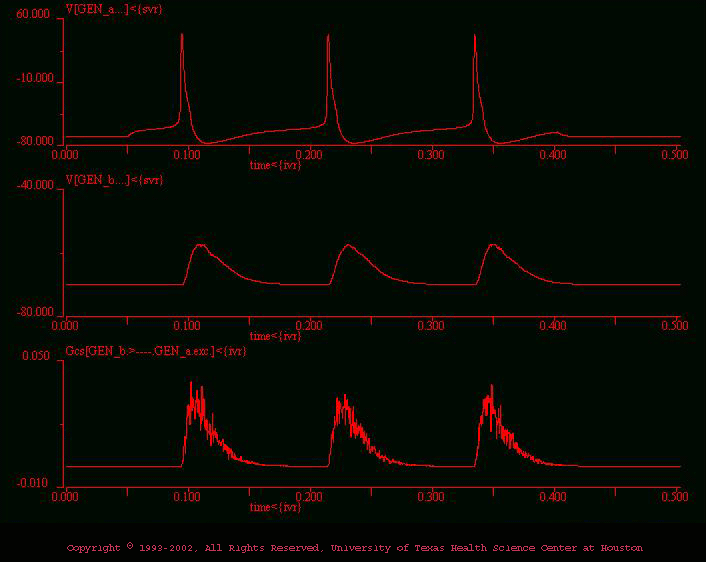Click the 0.300 tick label under middle plot
Image resolution: width=706 pixels, height=562 pixels.
431,326
